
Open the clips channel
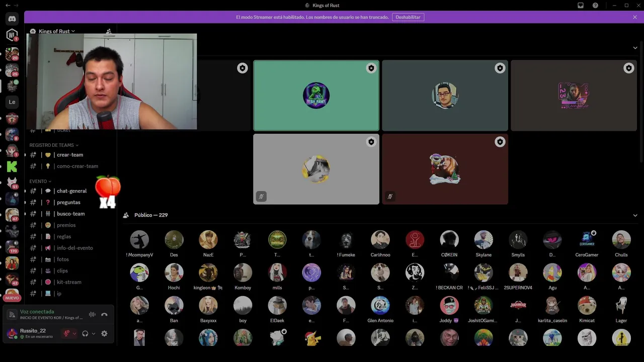tap(70, 270)
